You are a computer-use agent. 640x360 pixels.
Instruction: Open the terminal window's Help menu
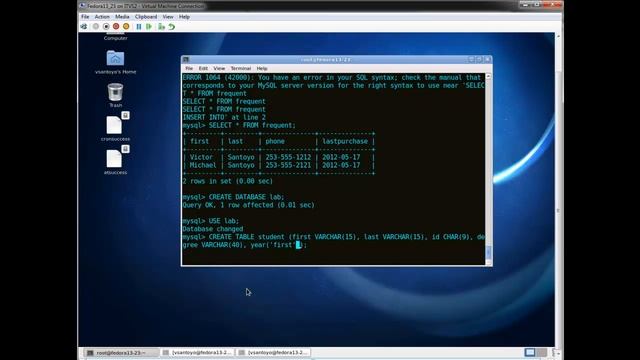click(262, 68)
